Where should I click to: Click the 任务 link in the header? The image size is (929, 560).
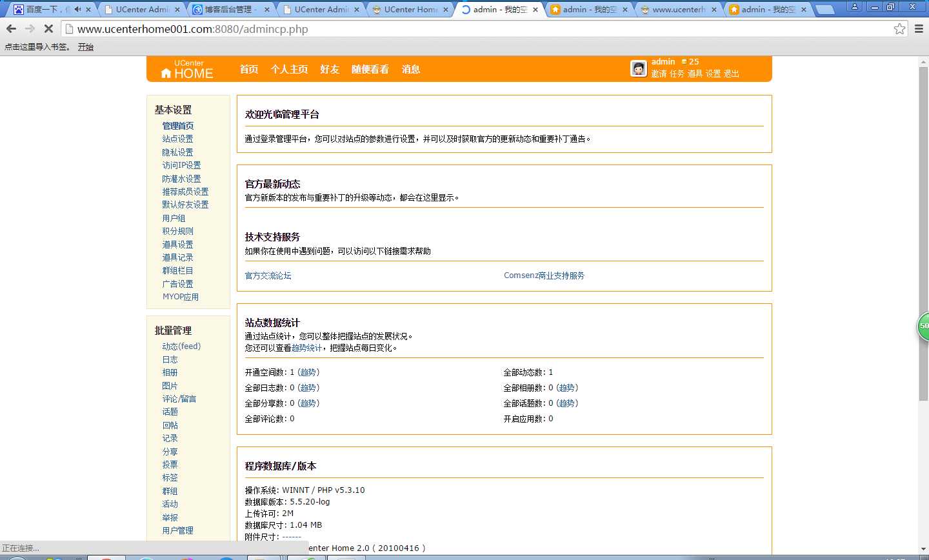677,74
